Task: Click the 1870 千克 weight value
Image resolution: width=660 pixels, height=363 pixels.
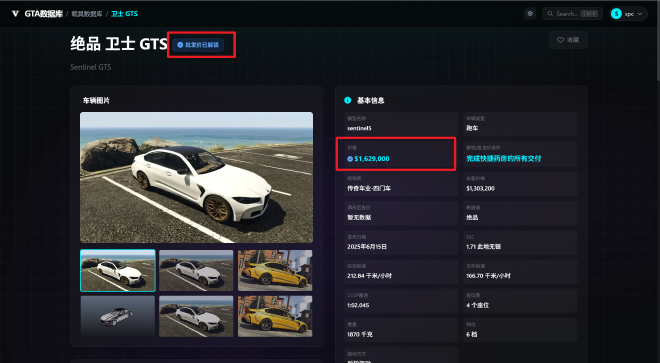Action: 360,334
